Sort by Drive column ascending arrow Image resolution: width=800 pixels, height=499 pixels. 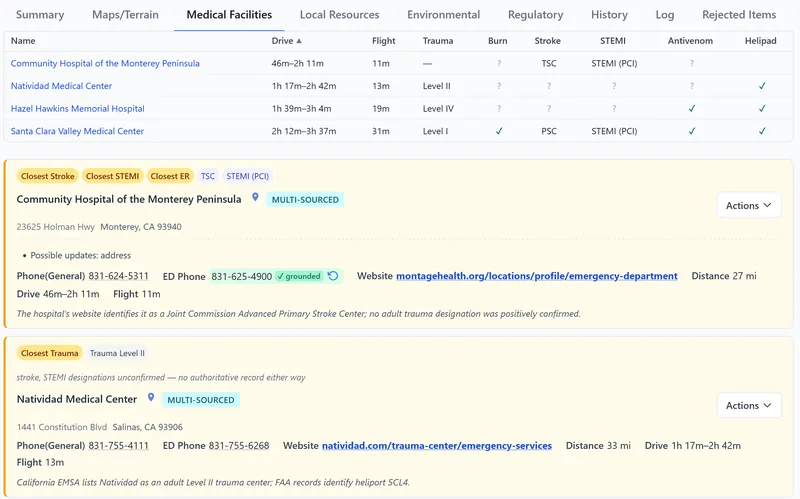[299, 41]
